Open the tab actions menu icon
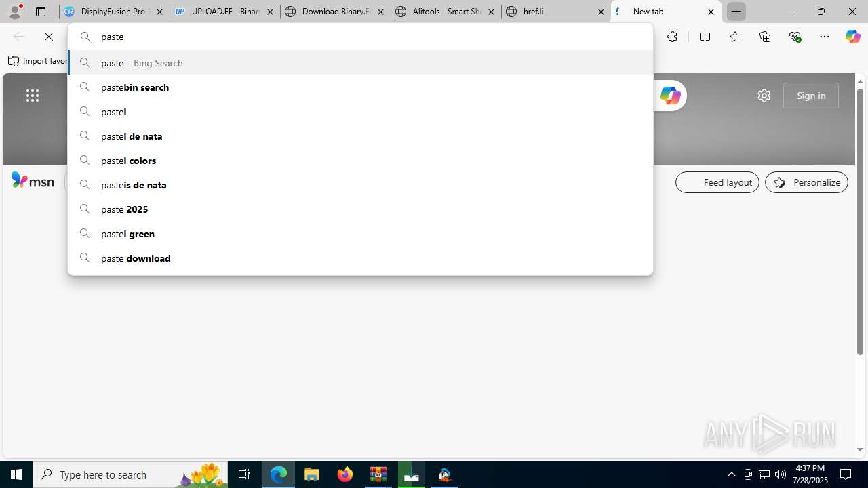This screenshot has height=488, width=868. (x=41, y=12)
